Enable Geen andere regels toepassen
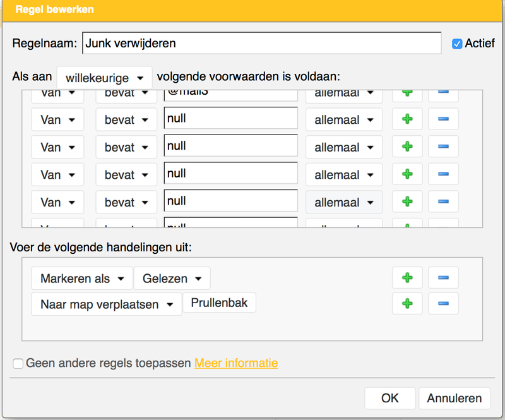 18,363
